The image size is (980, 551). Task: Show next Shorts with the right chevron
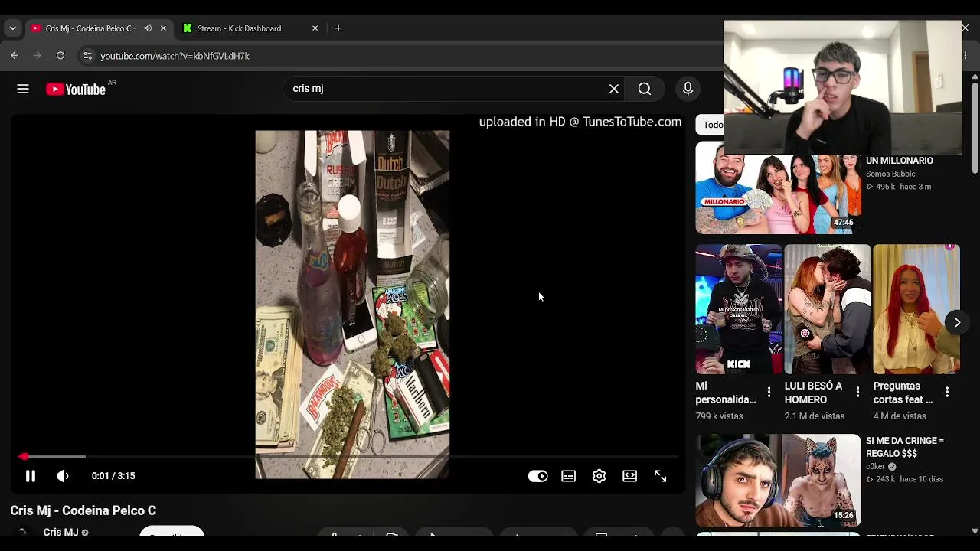(957, 322)
